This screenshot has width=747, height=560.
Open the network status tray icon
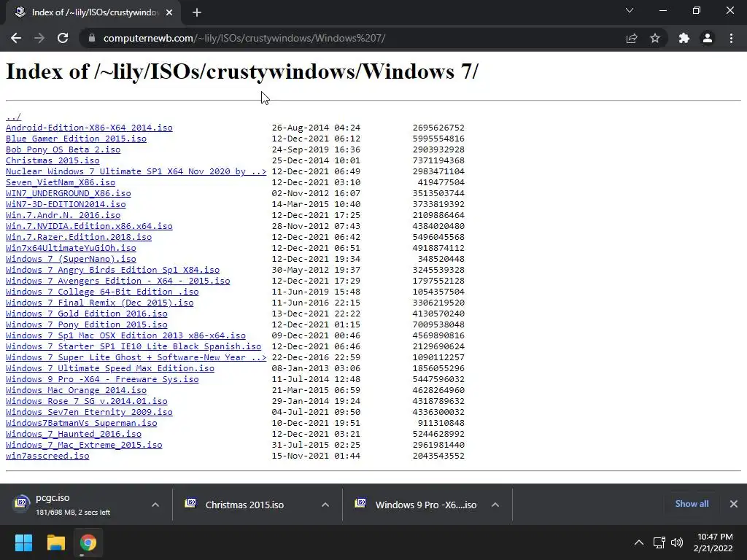coord(659,542)
